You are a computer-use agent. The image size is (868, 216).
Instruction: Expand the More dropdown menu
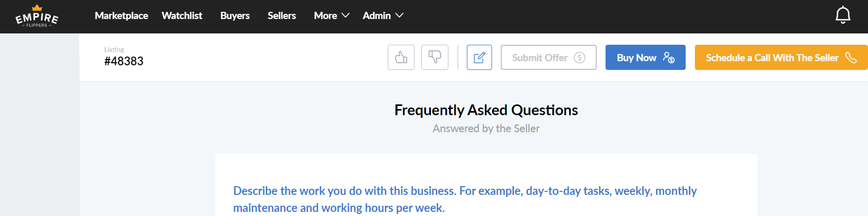[x=331, y=16]
